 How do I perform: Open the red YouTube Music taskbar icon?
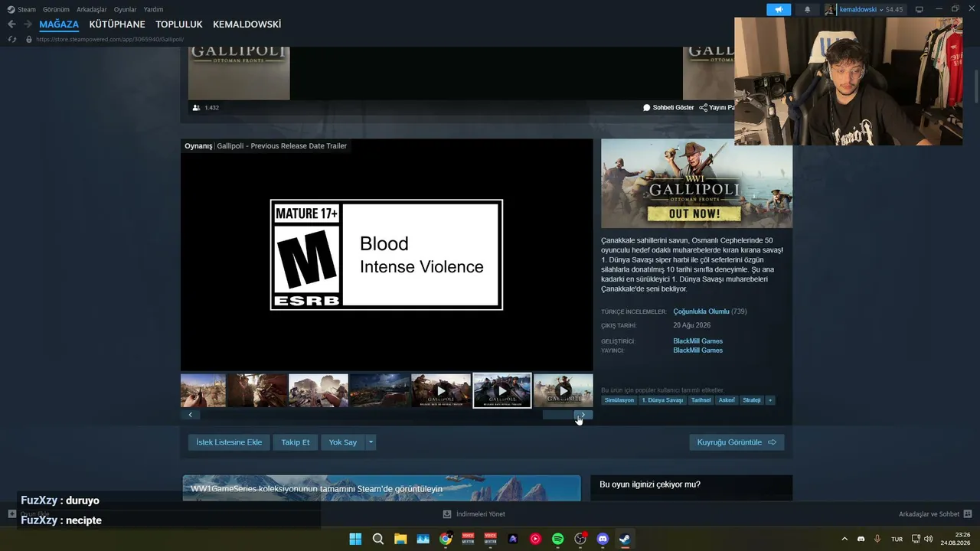(535, 539)
